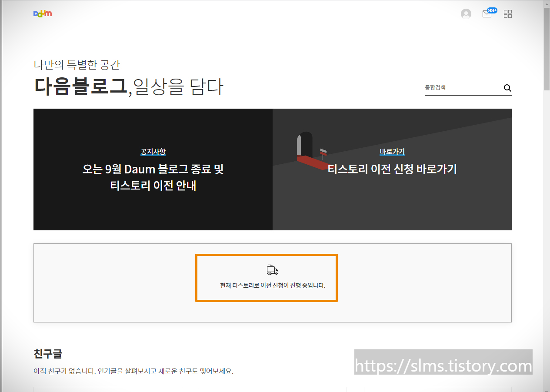Click the magnifier search icon
550x392 pixels.
pyautogui.click(x=507, y=88)
